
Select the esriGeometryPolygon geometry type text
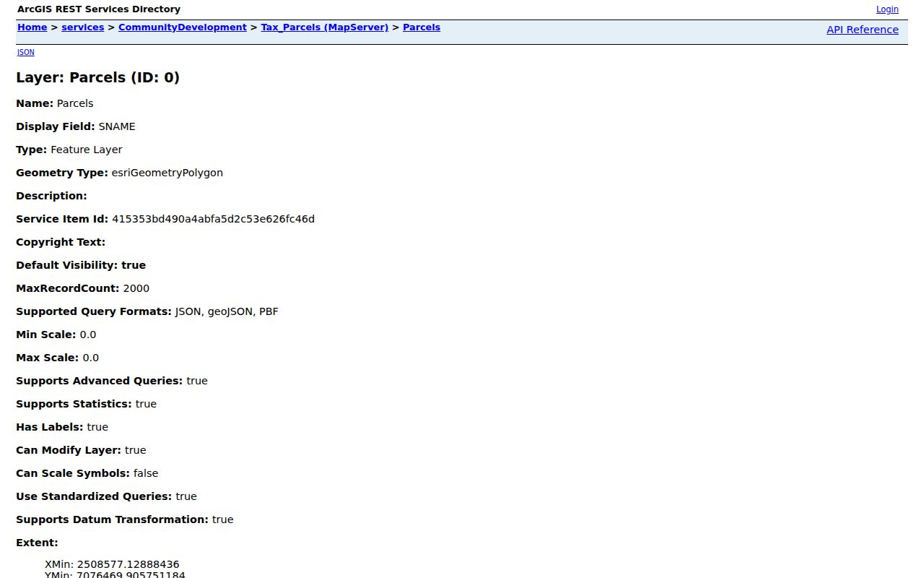(167, 173)
